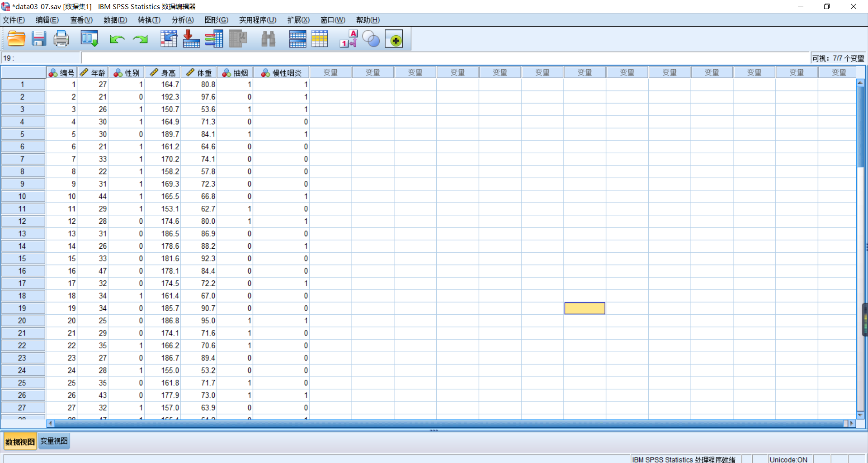The width and height of the screenshot is (868, 463).
Task: Click the Print icon in the toolbar
Action: pyautogui.click(x=61, y=39)
